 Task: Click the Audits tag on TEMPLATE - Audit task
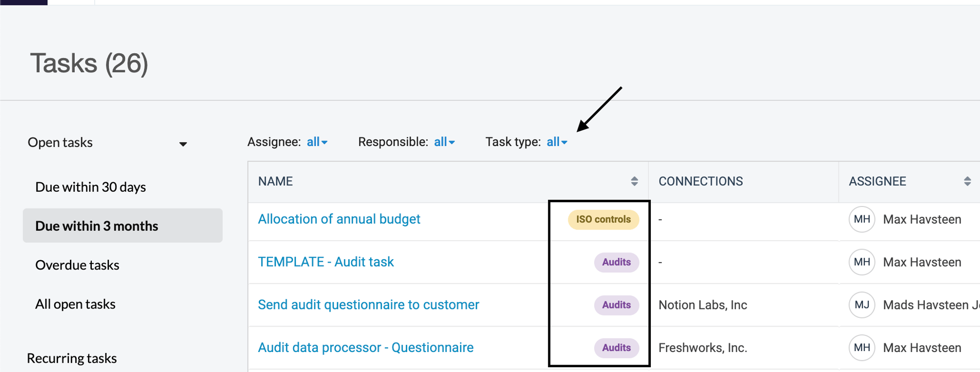pyautogui.click(x=616, y=262)
